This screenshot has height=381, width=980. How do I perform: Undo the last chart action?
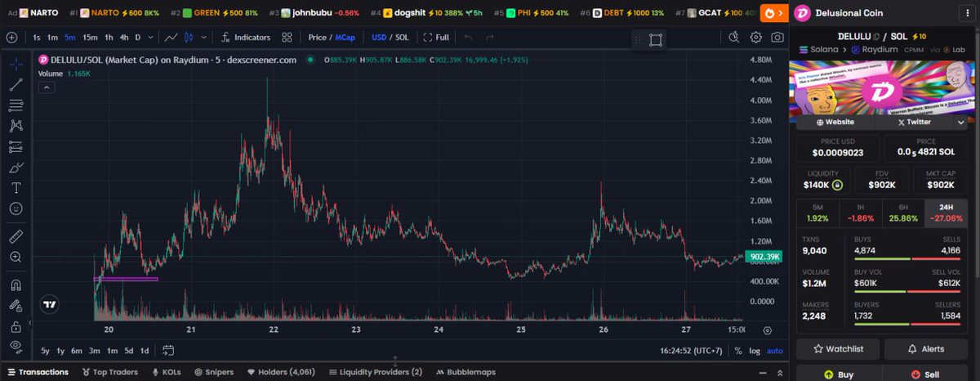468,38
